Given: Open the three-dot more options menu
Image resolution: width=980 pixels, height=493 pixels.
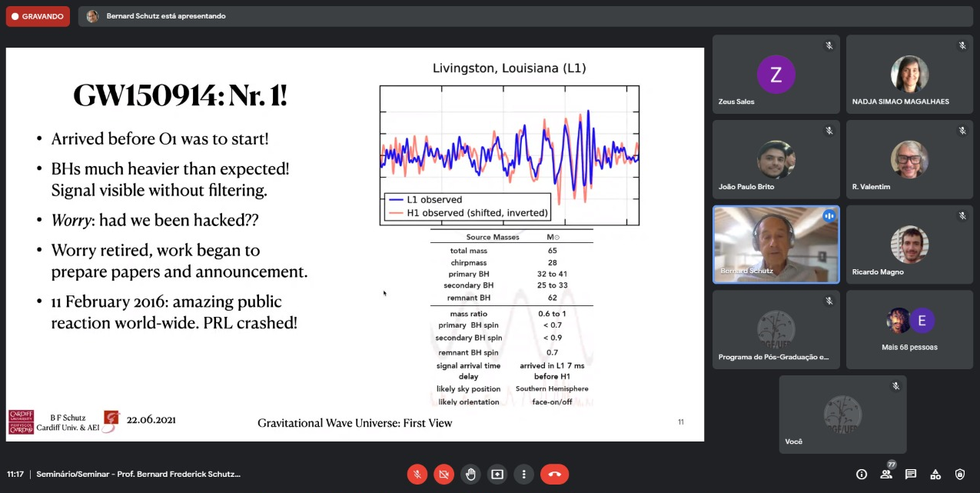Looking at the screenshot, I should pyautogui.click(x=523, y=474).
